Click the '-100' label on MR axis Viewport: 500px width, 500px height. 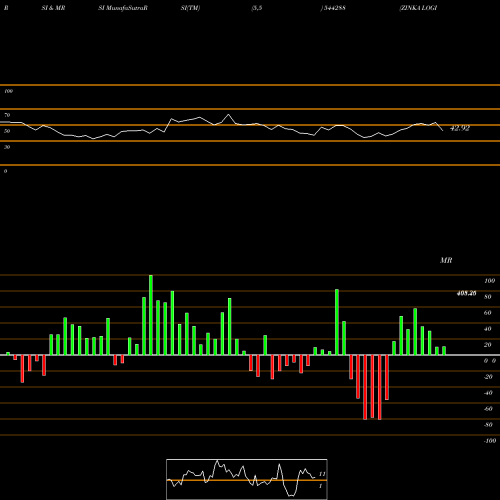click(x=490, y=441)
